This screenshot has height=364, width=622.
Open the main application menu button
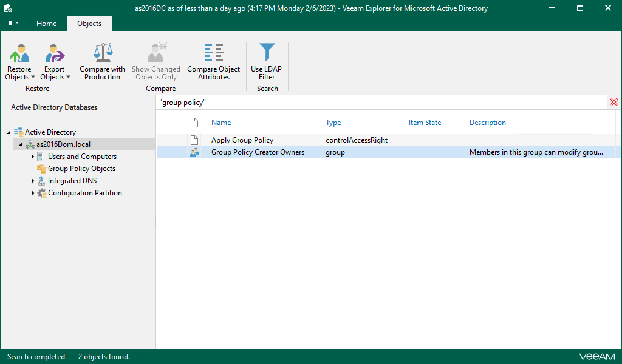pyautogui.click(x=13, y=23)
